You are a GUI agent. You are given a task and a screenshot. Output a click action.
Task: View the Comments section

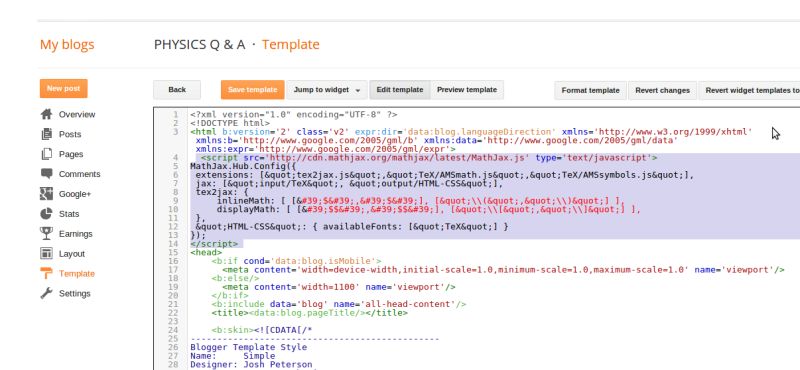tap(80, 174)
